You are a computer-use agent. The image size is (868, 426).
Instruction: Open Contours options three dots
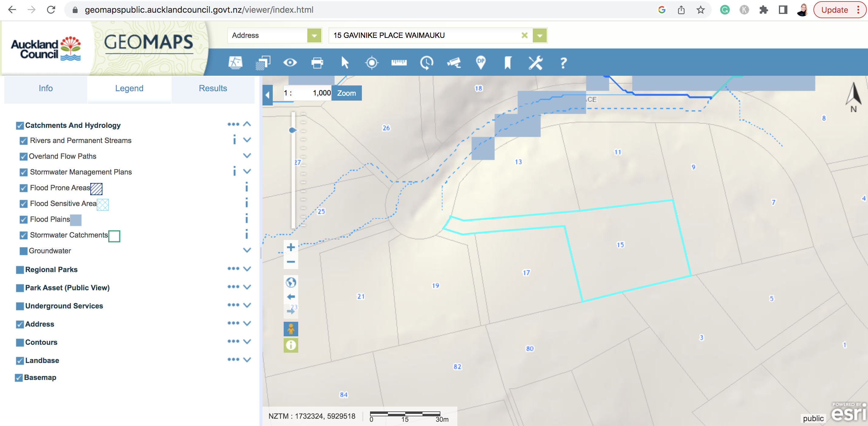pos(233,341)
